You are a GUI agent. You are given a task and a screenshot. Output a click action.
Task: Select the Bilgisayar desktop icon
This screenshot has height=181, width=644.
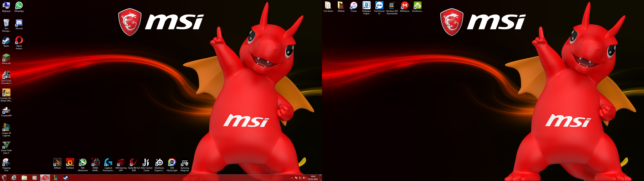(x=6, y=7)
